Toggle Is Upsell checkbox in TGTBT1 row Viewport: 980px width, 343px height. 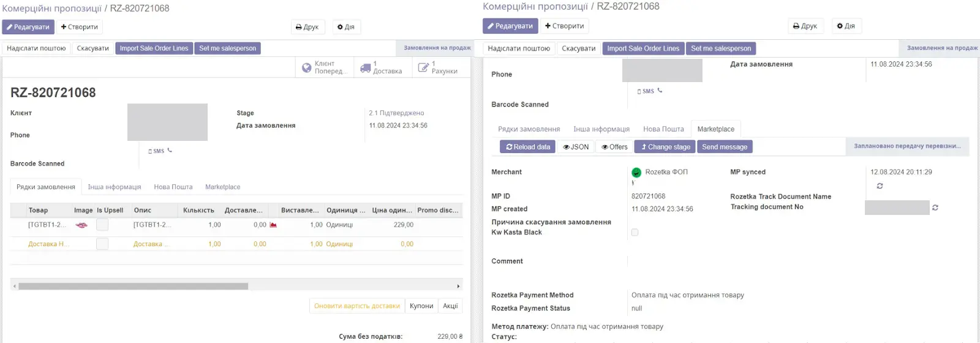pyautogui.click(x=102, y=225)
